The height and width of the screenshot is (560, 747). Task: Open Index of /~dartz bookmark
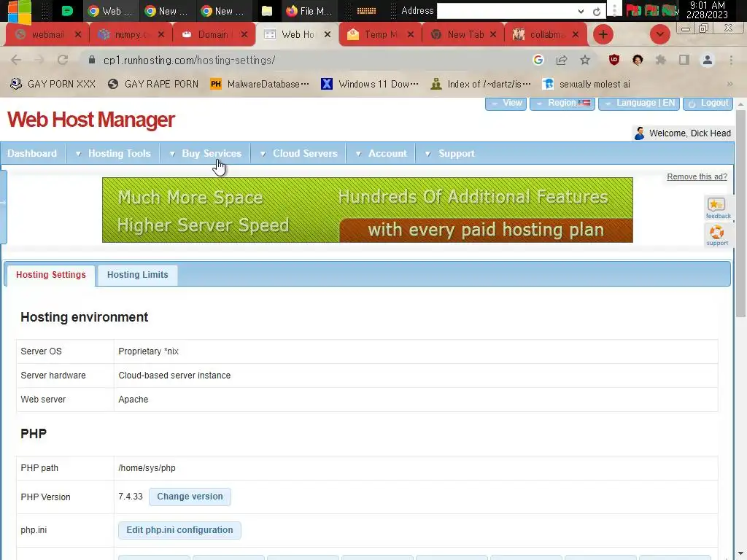coord(481,84)
